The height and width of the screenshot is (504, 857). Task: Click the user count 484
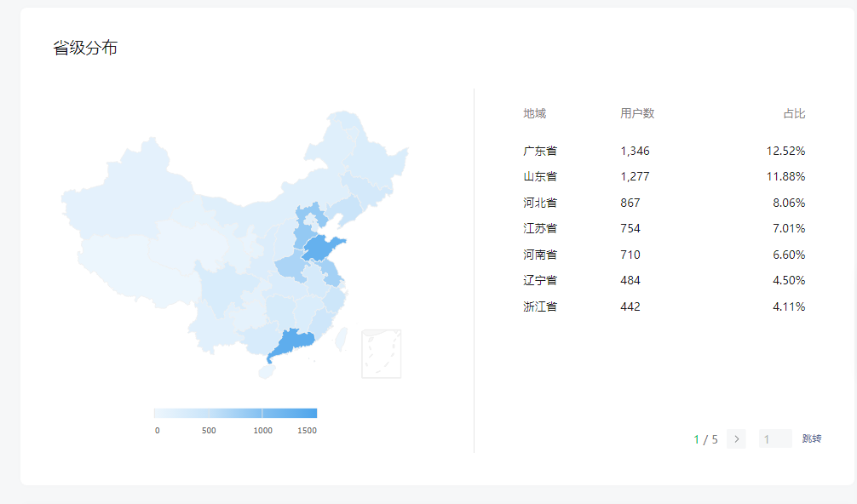click(630, 280)
